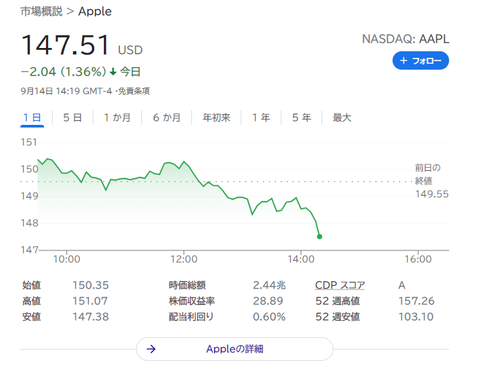Click the green down arrow next to 今日
Image resolution: width=480 pixels, height=372 pixels.
pos(113,72)
